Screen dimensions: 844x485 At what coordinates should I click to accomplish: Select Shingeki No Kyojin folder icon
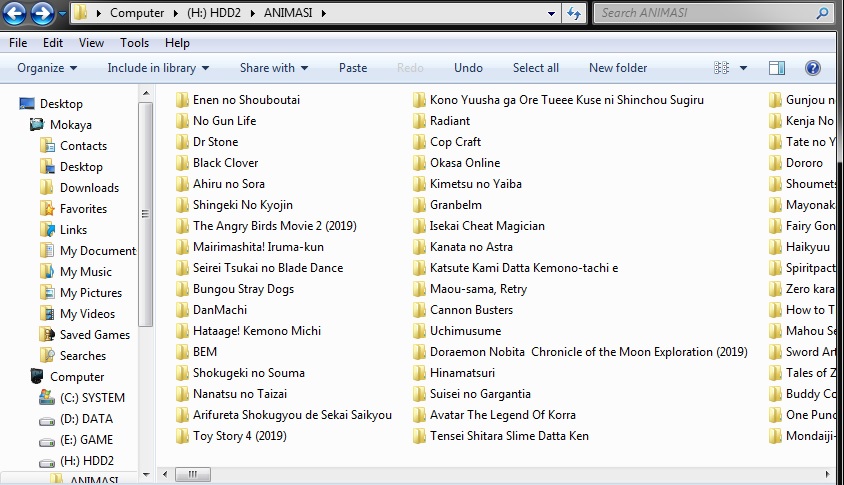182,205
